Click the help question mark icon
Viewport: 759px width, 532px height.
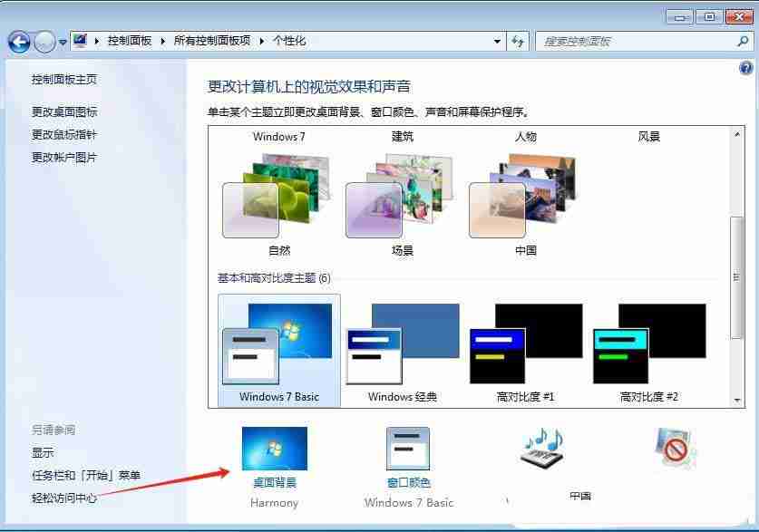click(x=745, y=68)
